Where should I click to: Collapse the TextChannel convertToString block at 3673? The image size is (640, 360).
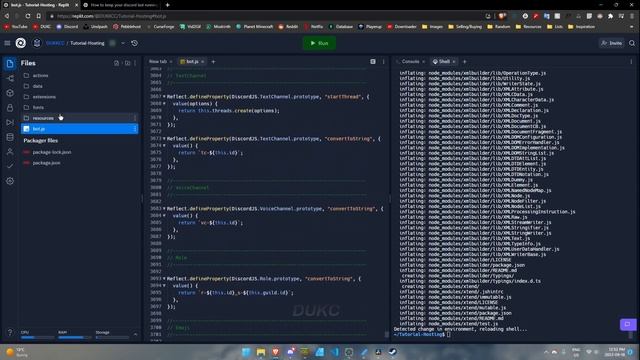pyautogui.click(x=164, y=139)
